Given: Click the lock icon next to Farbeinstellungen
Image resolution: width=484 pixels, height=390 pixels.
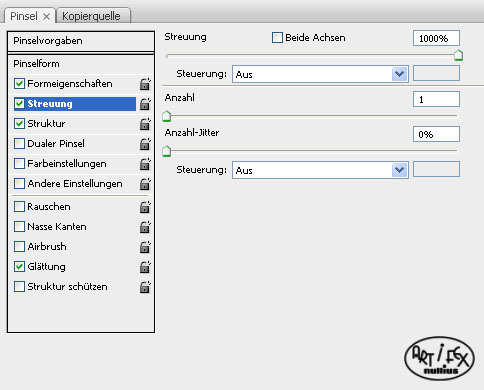Looking at the screenshot, I should tap(145, 164).
